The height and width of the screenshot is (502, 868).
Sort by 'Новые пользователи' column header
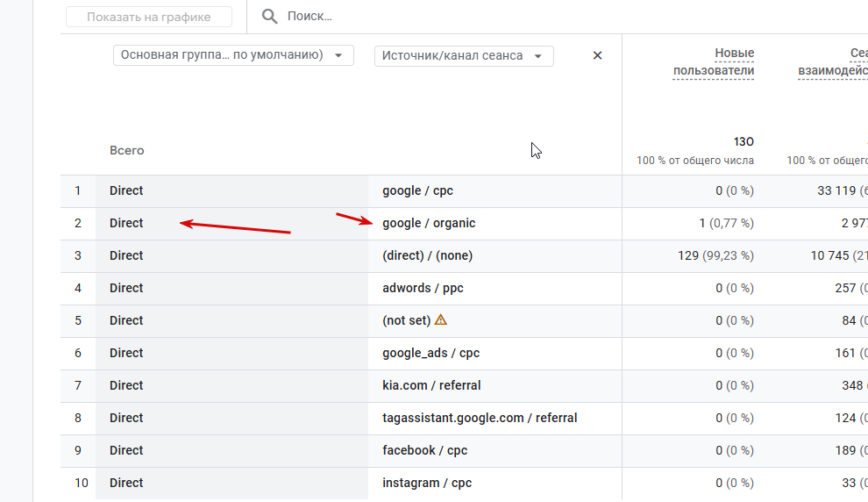(714, 62)
